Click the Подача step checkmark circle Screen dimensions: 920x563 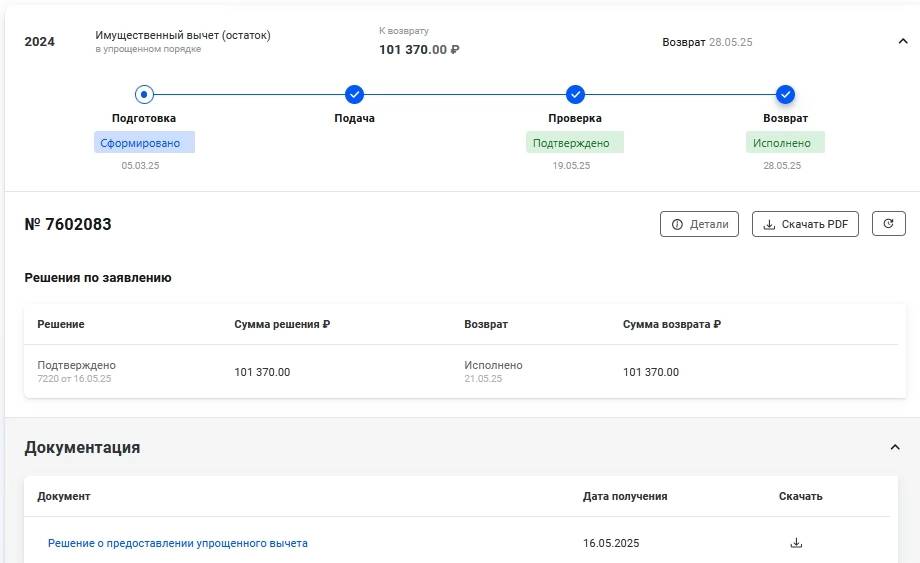(354, 94)
